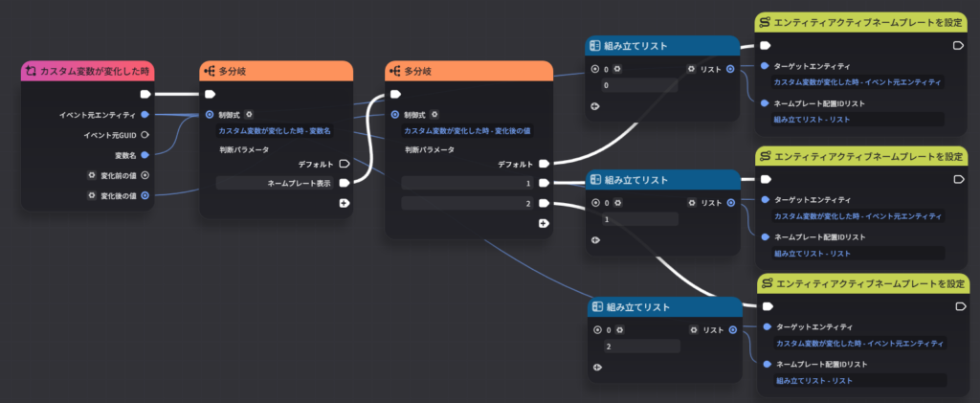This screenshot has width=980, height=403.
Task: Click the リスト gear on list node valued 2
Action: click(694, 330)
